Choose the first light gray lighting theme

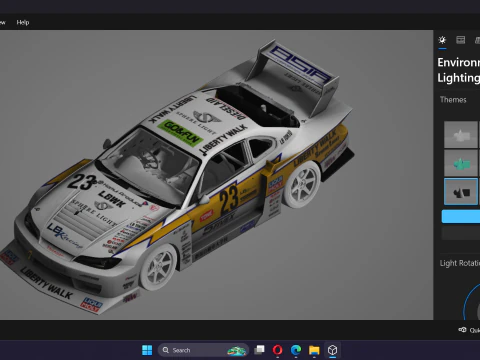tap(461, 135)
